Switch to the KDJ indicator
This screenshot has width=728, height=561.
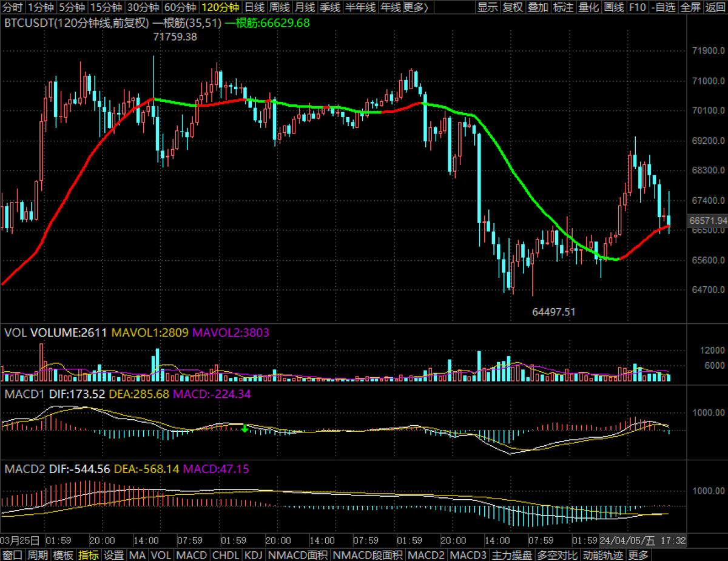(x=253, y=555)
